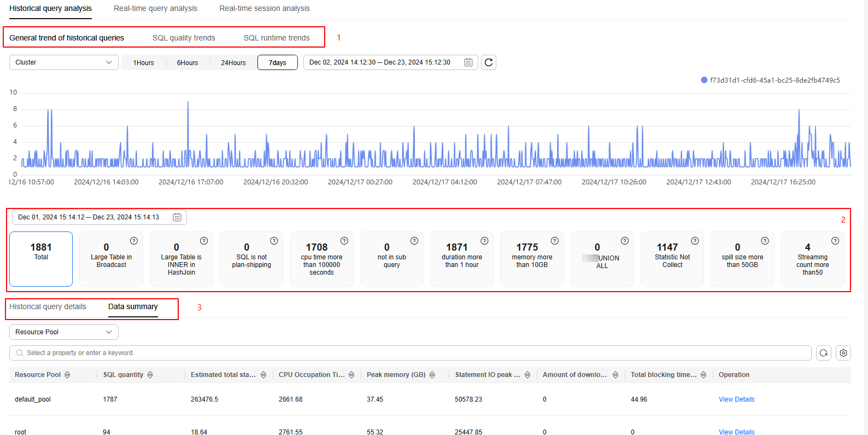Open SQL runtime trends tab
The width and height of the screenshot is (868, 435).
click(x=277, y=38)
